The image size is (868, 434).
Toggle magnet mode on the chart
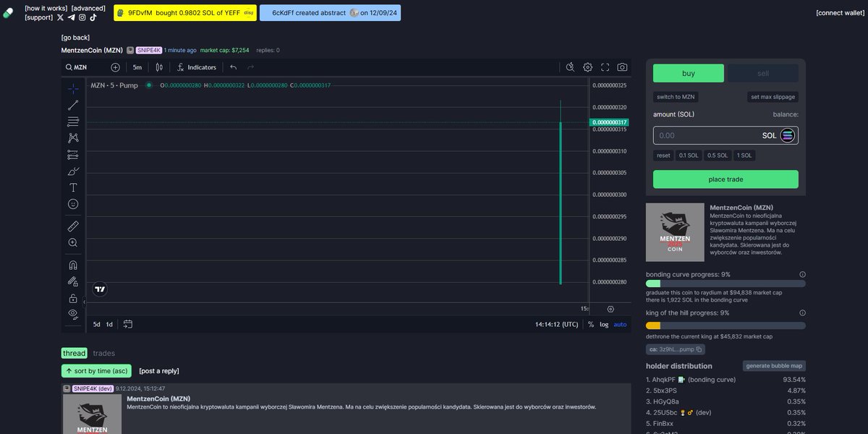73,265
